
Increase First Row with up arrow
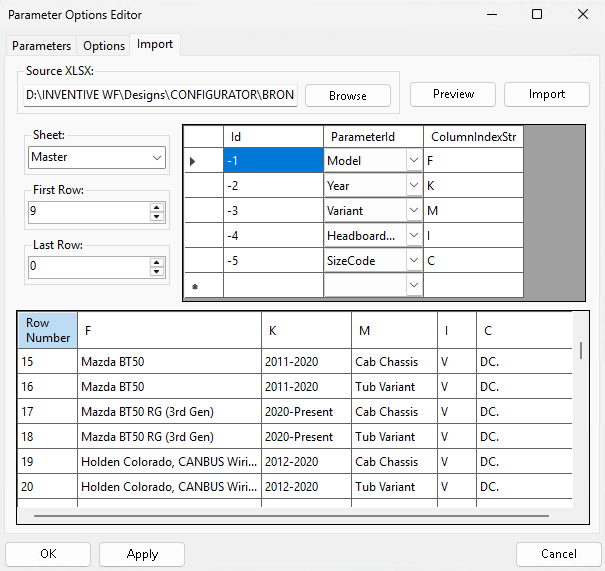tap(156, 207)
